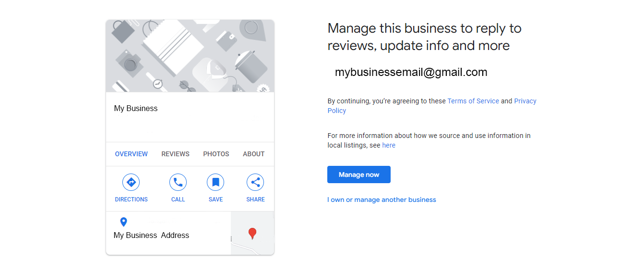
Task: Open the Terms of Service link
Action: click(x=473, y=101)
